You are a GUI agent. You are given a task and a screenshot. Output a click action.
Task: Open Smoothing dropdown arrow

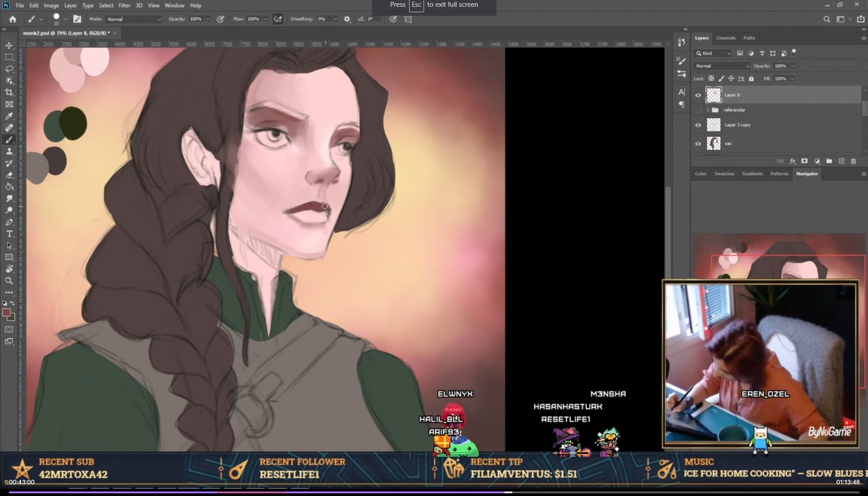point(335,19)
